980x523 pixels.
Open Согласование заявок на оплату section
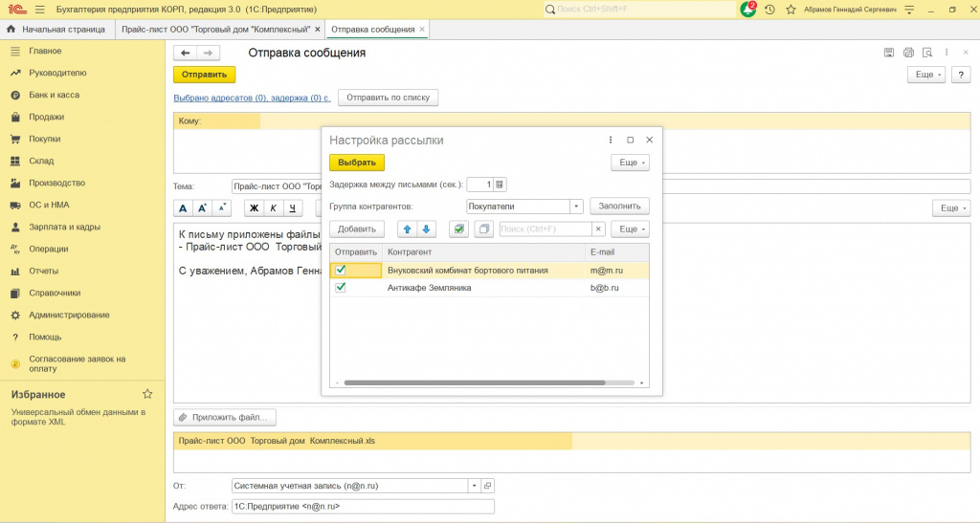[77, 364]
